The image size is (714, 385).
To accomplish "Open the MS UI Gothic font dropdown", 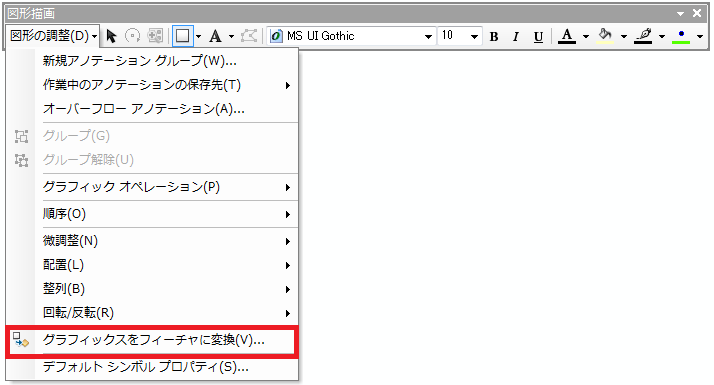I will point(428,36).
